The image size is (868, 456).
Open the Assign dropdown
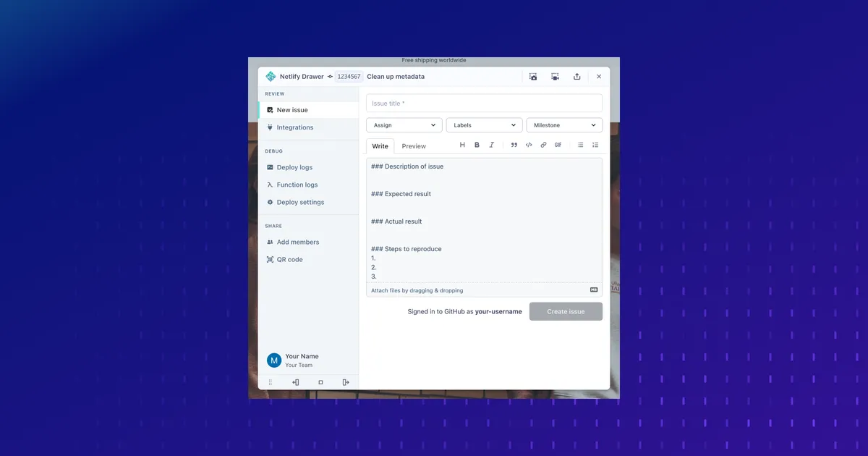[x=404, y=125]
